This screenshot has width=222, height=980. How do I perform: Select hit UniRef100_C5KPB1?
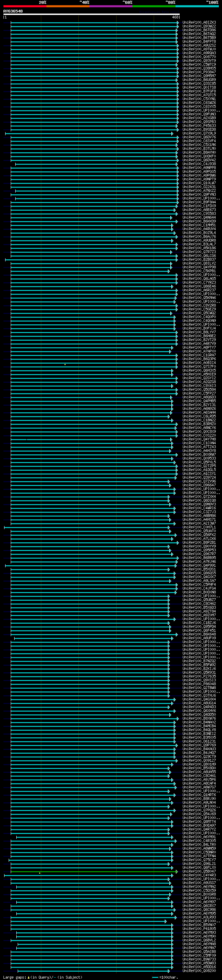point(199,271)
